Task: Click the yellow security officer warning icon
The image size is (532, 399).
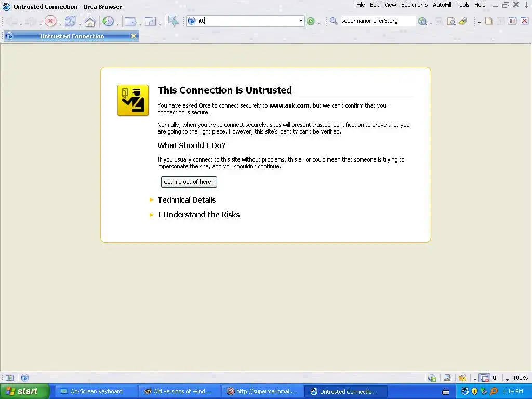Action: [133, 100]
